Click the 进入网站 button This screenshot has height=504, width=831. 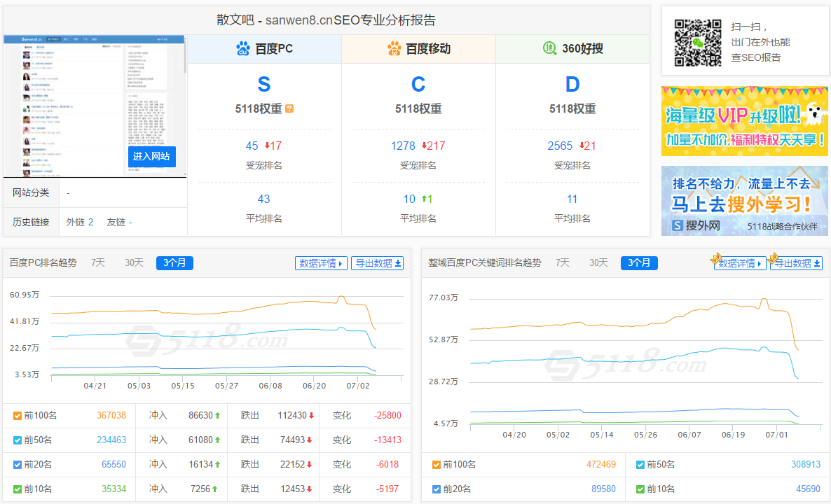point(151,156)
